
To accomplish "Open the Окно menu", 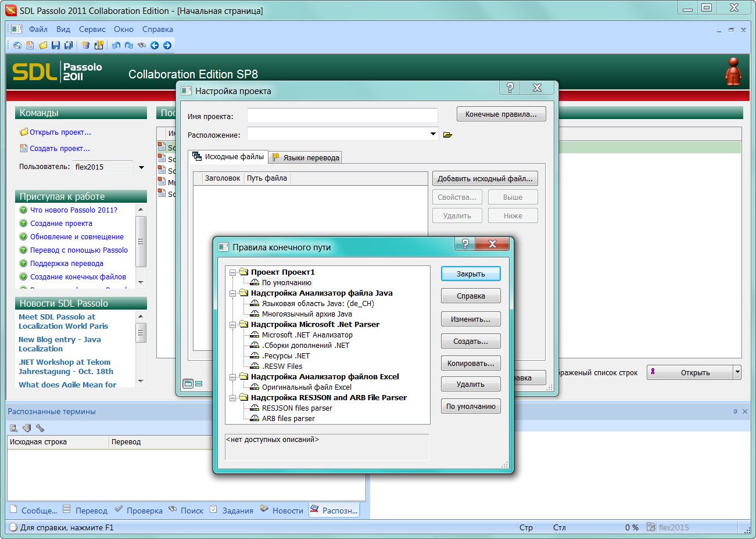I will (124, 29).
